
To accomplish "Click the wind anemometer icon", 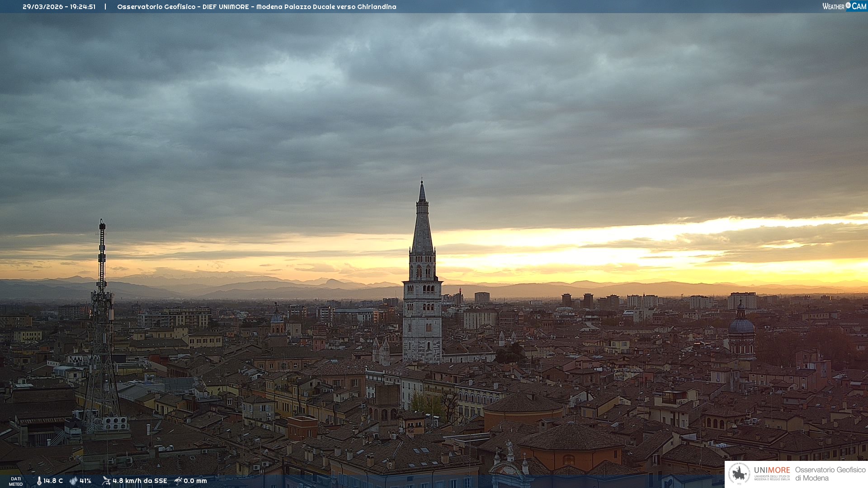I will [106, 481].
